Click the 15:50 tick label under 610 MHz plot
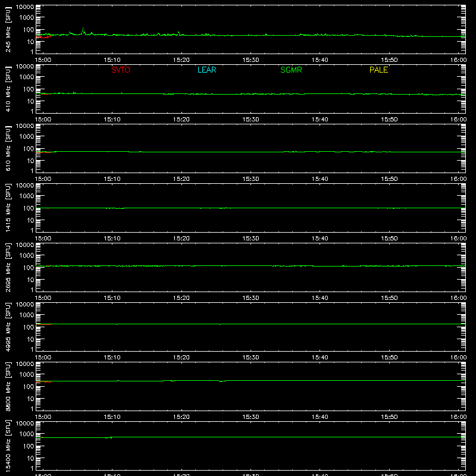Screen dimensions: 476x476 tap(389, 179)
